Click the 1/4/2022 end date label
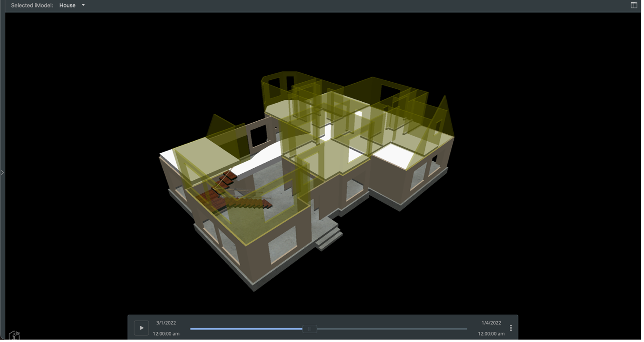The image size is (644, 342). (x=491, y=322)
